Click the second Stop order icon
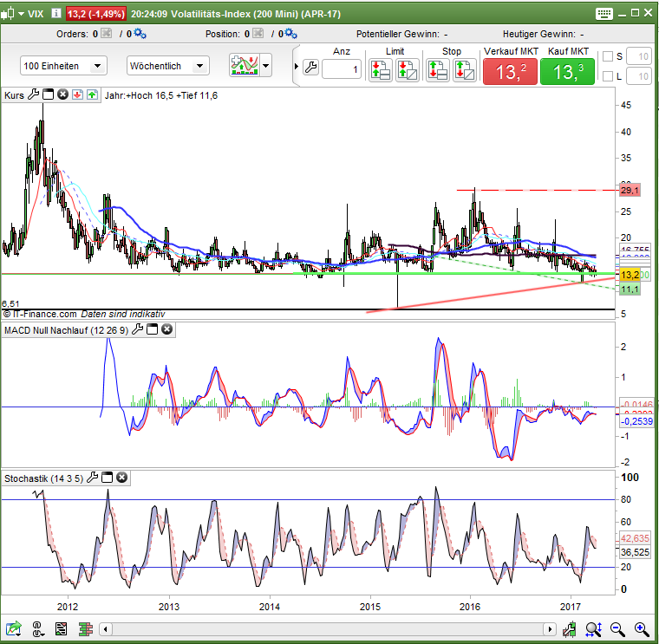 point(464,69)
